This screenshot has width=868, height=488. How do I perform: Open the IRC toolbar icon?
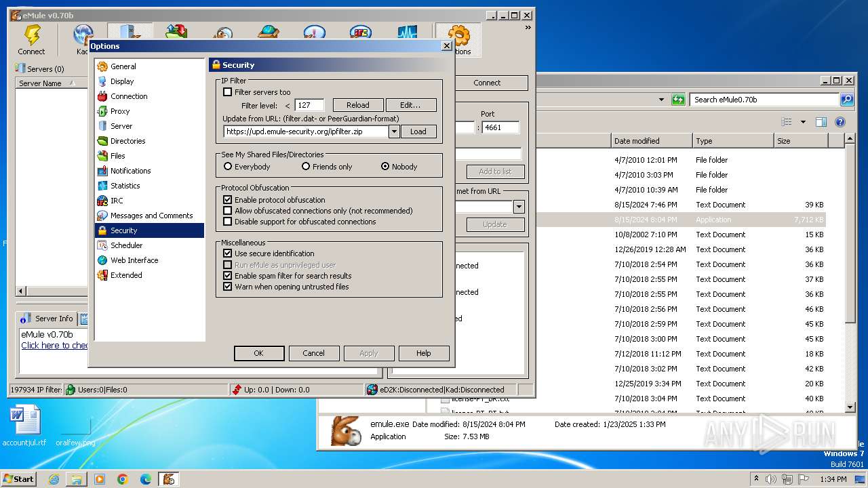(361, 32)
